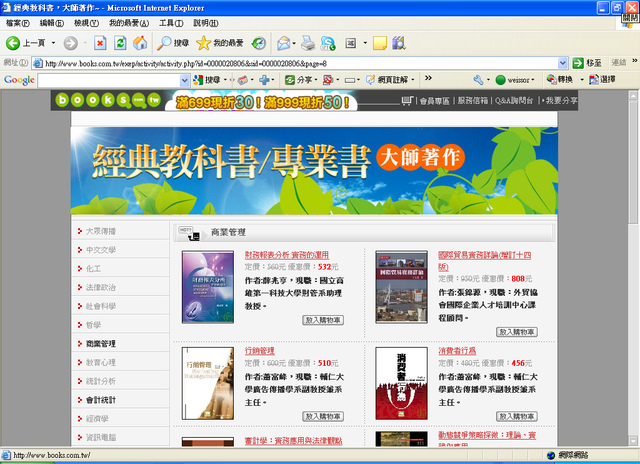
Task: Open the address bar dropdown arrow
Action: click(x=562, y=63)
